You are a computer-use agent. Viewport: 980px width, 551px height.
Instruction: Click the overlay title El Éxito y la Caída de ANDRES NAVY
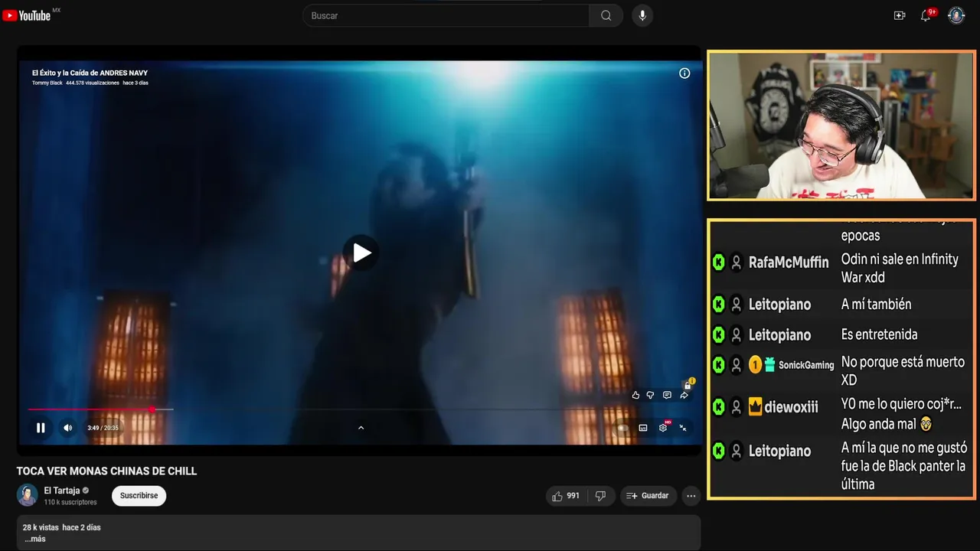point(90,73)
